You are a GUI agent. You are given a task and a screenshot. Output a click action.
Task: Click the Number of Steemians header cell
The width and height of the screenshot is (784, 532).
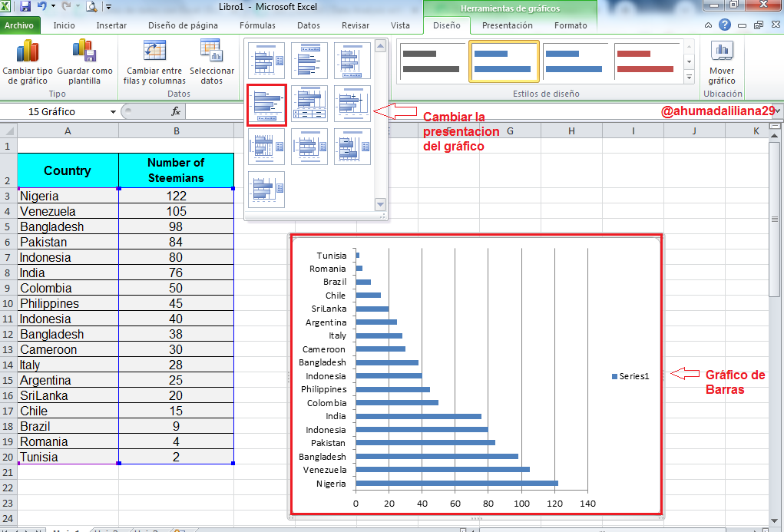tap(176, 170)
